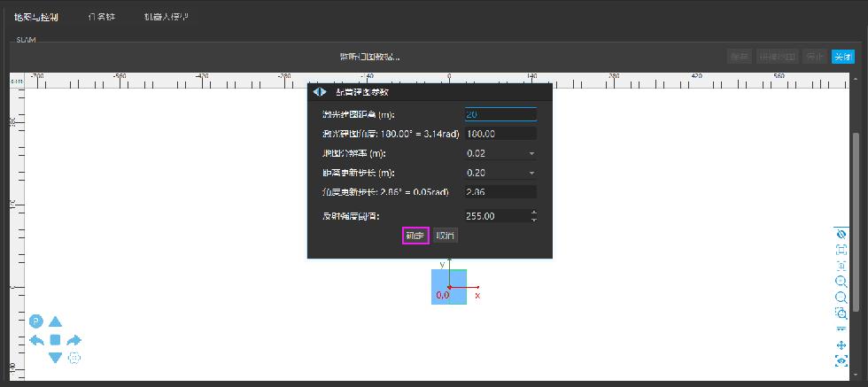Click the turn-left curved arrow control
868x387 pixels.
(x=36, y=340)
